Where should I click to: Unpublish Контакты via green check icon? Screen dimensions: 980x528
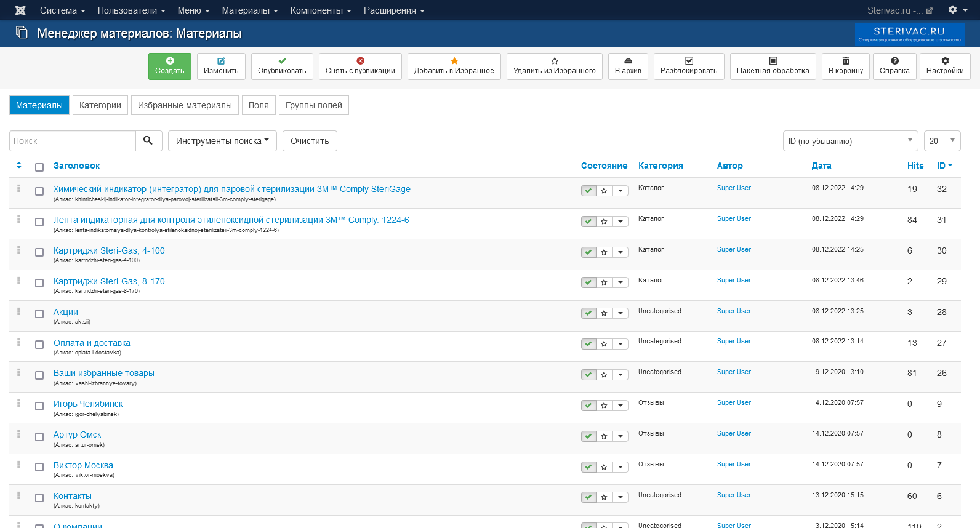coord(588,497)
